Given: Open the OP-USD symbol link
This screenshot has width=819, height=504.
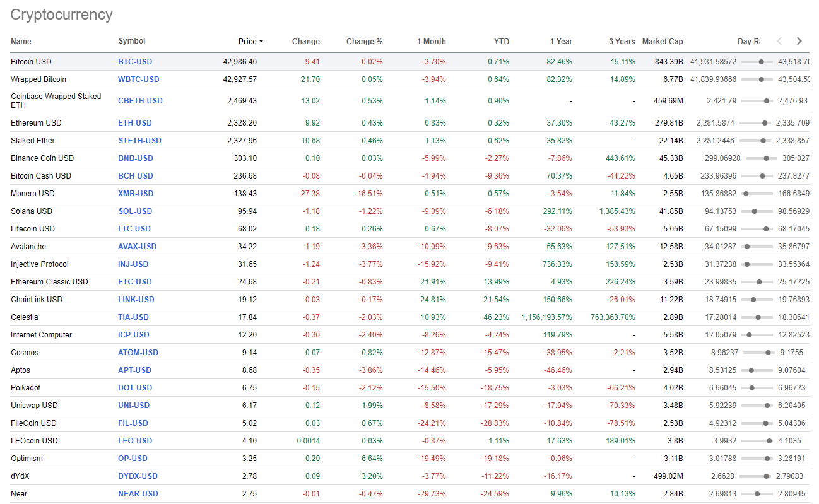Looking at the screenshot, I should click(133, 459).
